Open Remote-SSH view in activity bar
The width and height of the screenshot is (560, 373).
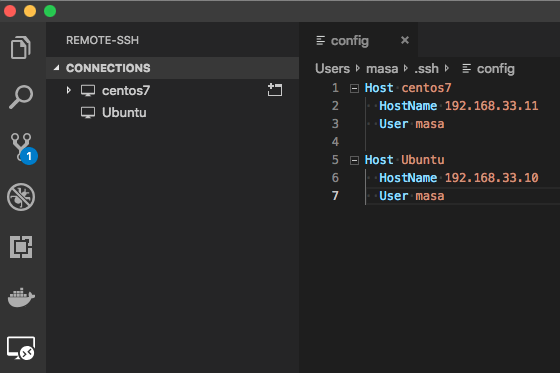[21, 348]
